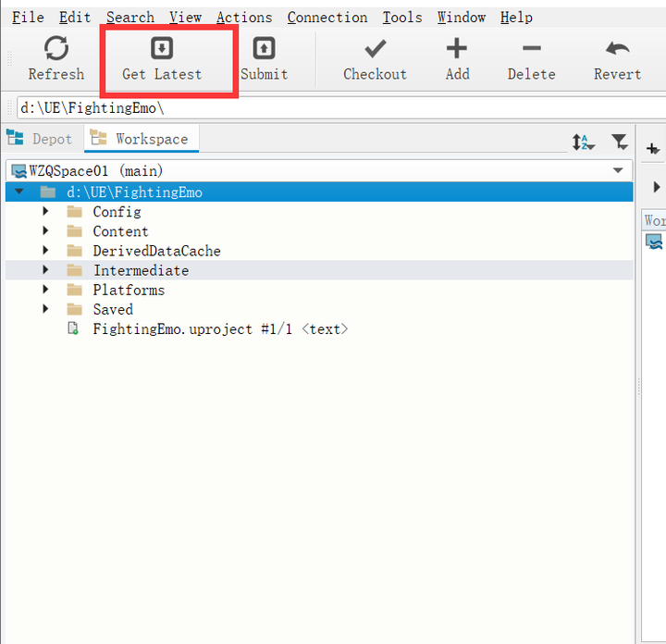This screenshot has width=666, height=644.
Task: Open the Actions menu
Action: tap(244, 18)
